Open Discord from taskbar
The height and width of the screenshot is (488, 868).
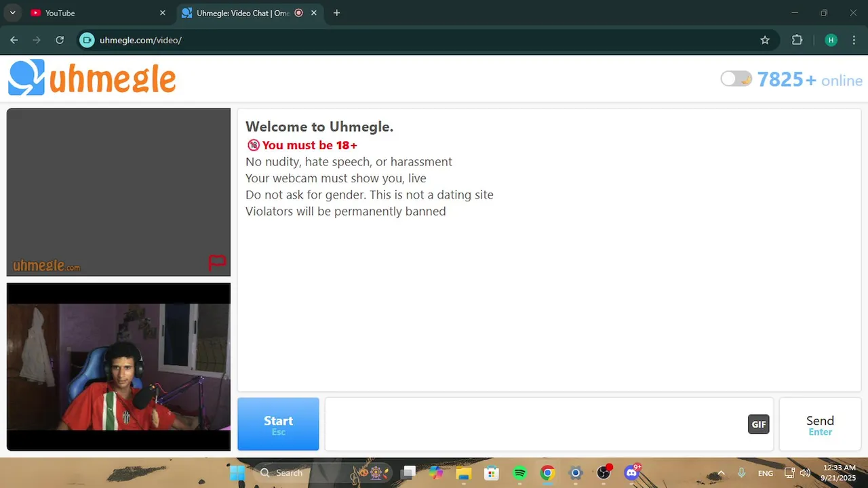632,472
